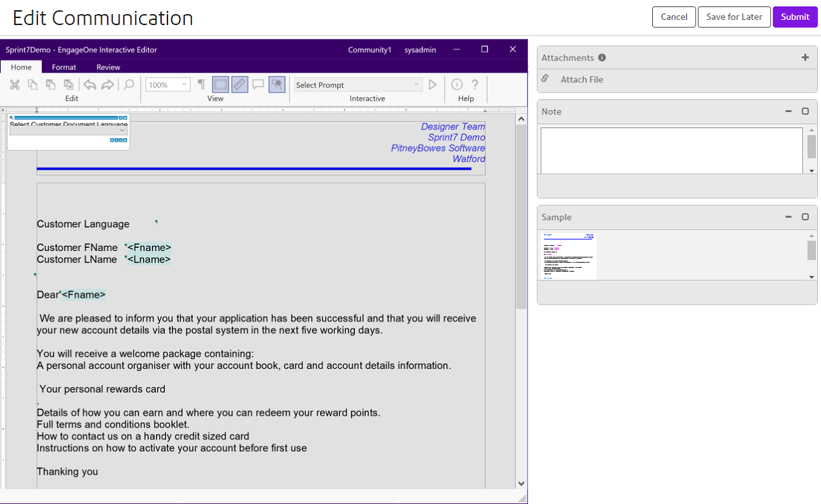This screenshot has height=504, width=821.
Task: Open the Review ribbon tab
Action: pos(108,67)
